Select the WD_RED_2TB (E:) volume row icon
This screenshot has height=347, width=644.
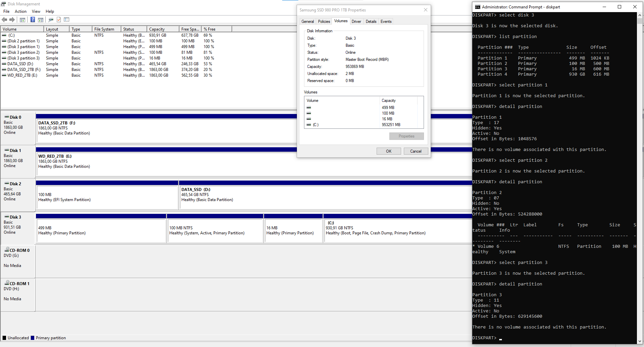point(4,75)
